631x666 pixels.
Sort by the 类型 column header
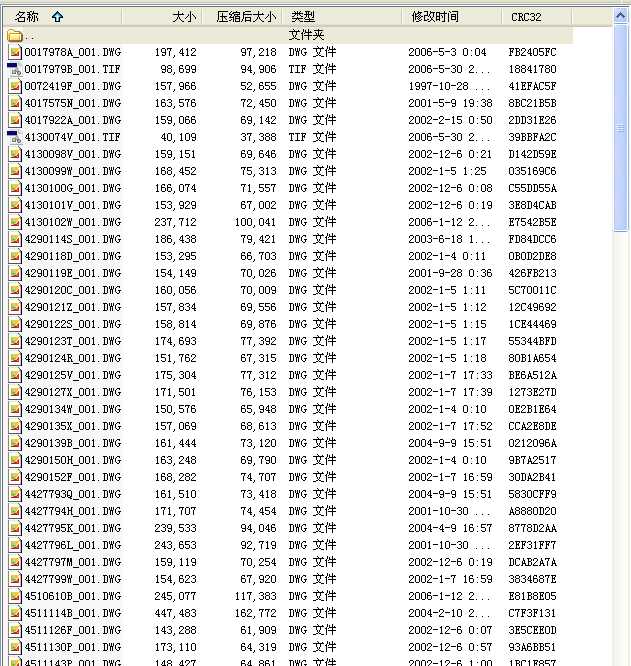click(x=342, y=17)
